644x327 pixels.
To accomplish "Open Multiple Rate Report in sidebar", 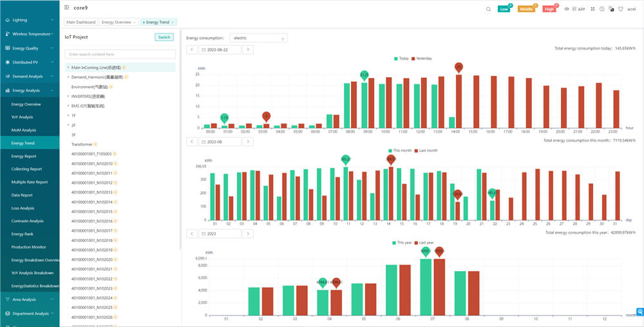I will point(30,182).
